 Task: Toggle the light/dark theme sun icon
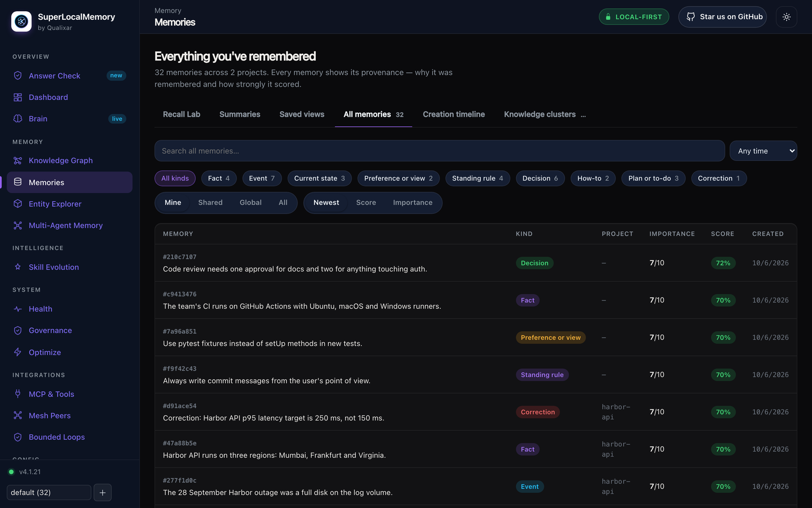click(786, 17)
